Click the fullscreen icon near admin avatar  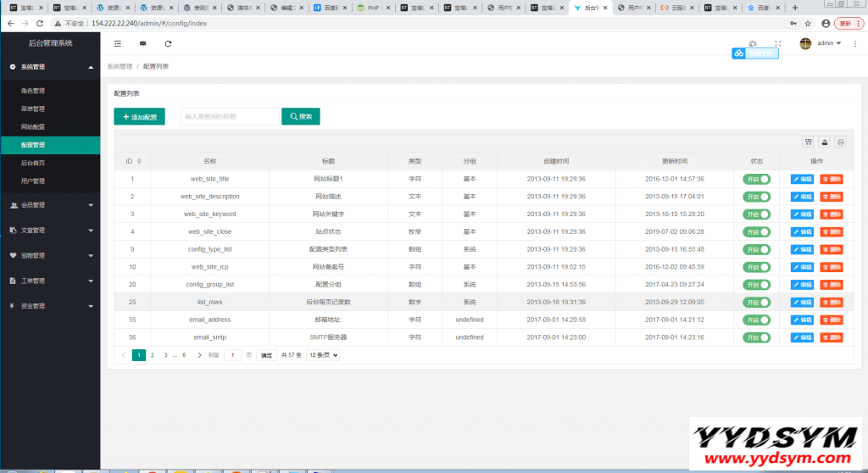[x=777, y=43]
